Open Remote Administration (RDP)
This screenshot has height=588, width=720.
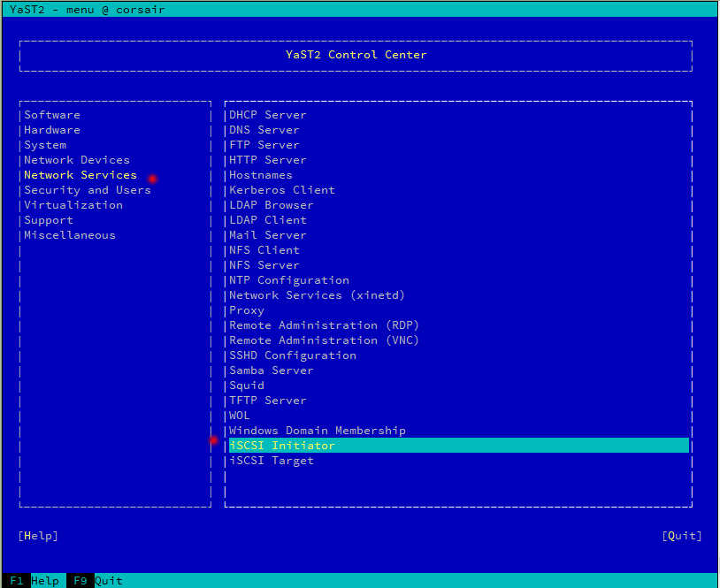(324, 325)
